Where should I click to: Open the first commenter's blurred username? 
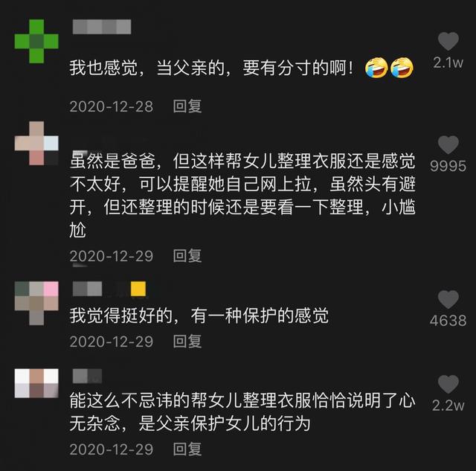[x=102, y=27]
